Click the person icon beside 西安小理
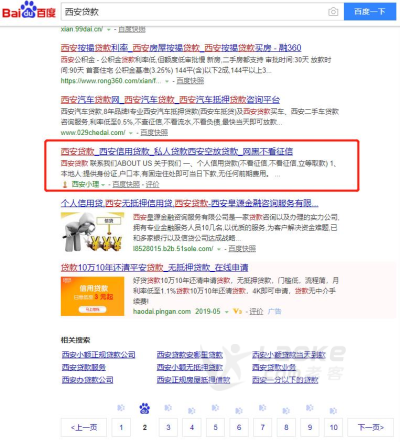This screenshot has height=442, width=400. pyautogui.click(x=65, y=184)
